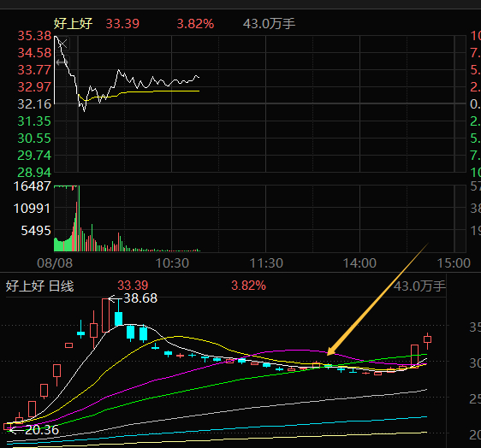Click the 5495 volume axis label

click(36, 231)
